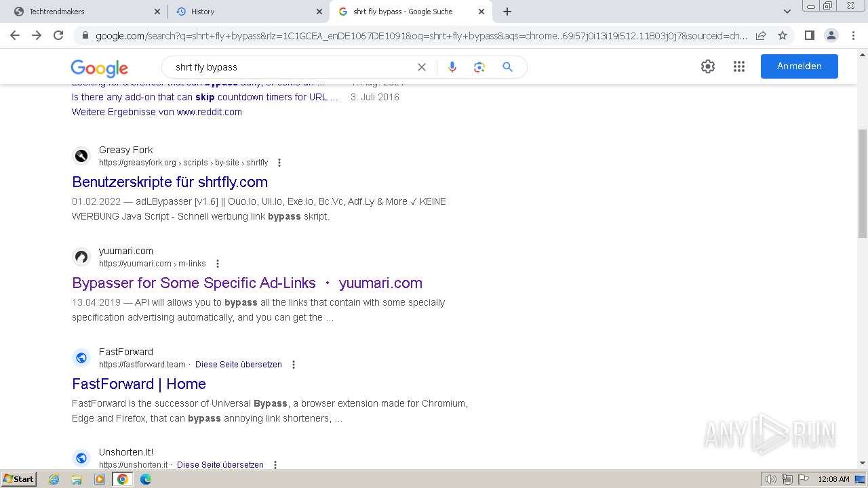Click FastForward site favicon
This screenshot has width=868, height=488.
[x=81, y=358]
